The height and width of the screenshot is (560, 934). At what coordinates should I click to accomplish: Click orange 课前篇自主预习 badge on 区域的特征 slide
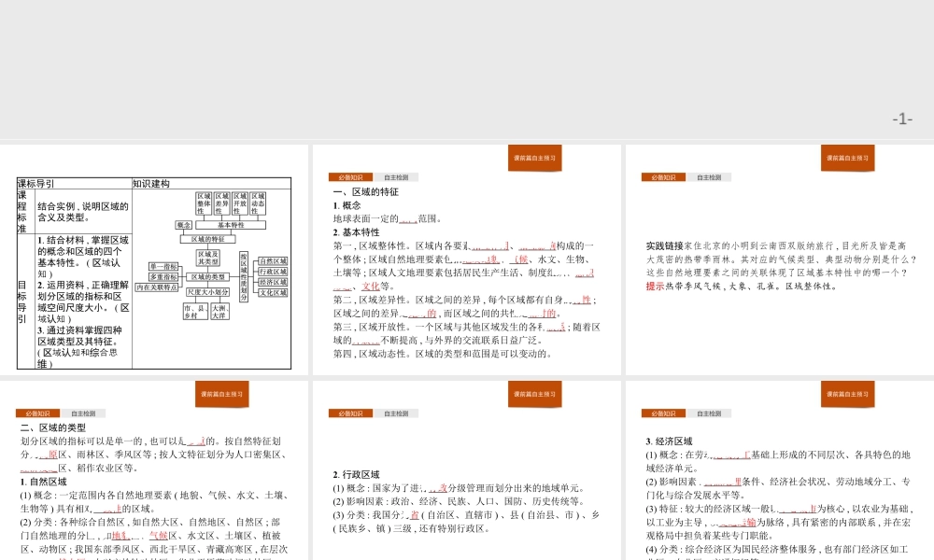pos(534,158)
